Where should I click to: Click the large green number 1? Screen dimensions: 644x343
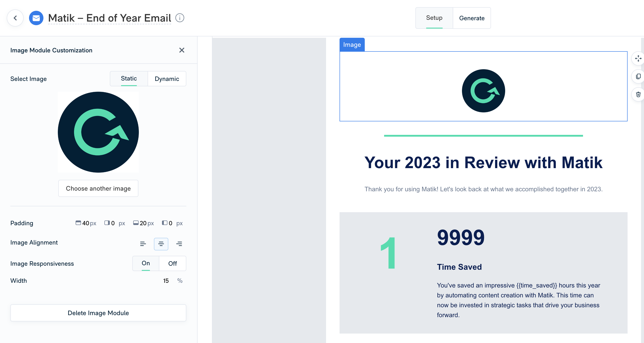click(388, 253)
